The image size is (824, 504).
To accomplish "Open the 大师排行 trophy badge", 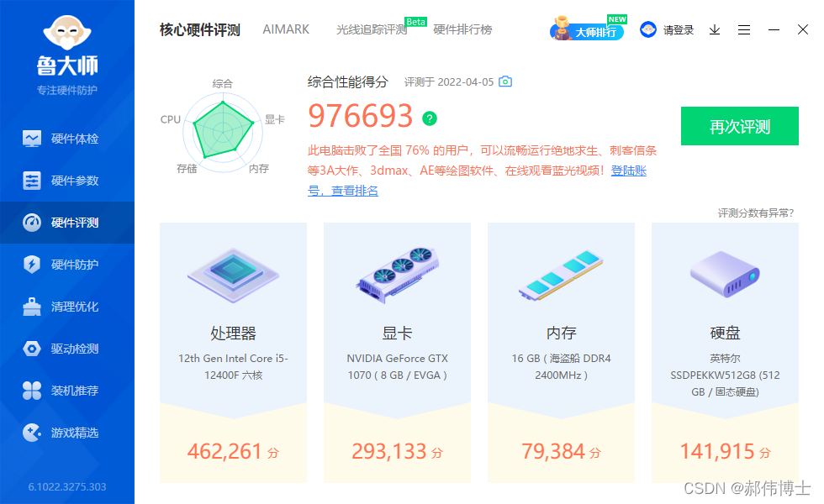I will click(x=588, y=29).
